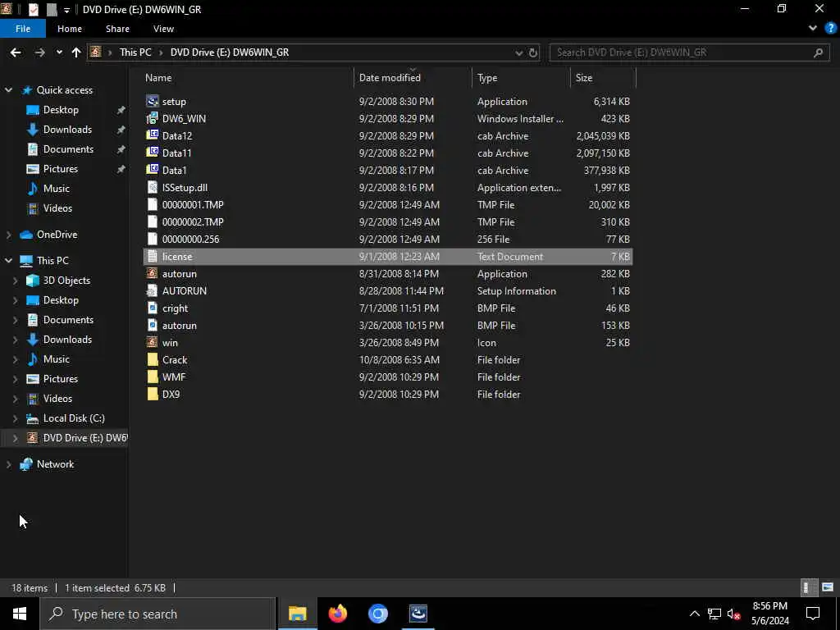Open recent locations dropdown arrow
Viewport: 840px width, 630px height.
coord(59,52)
